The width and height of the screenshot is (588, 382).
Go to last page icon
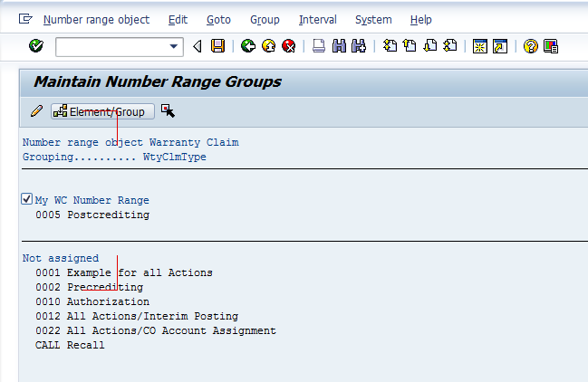(x=450, y=46)
